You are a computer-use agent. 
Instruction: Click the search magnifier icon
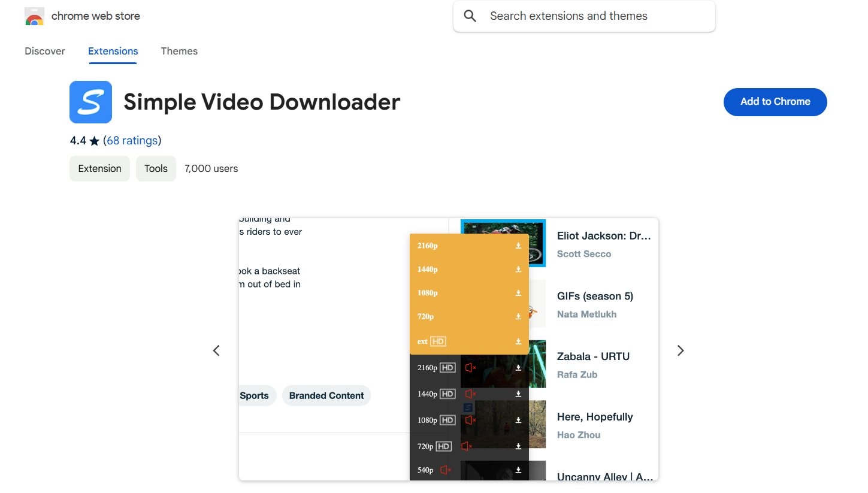470,16
